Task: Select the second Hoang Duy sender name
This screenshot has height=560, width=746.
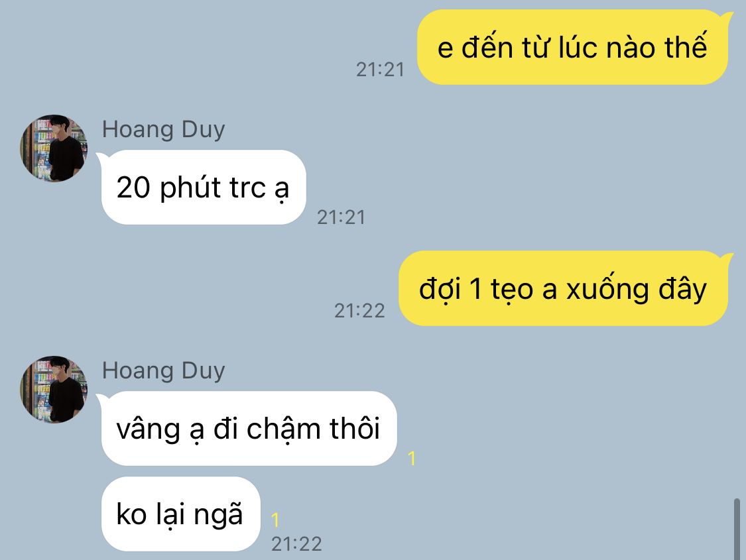Action: coord(164,371)
